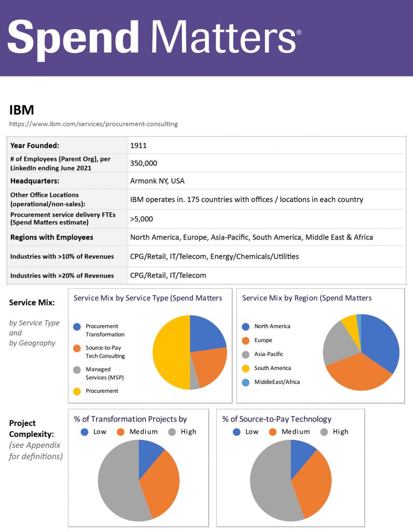Select the South America legend marker

pos(246,368)
